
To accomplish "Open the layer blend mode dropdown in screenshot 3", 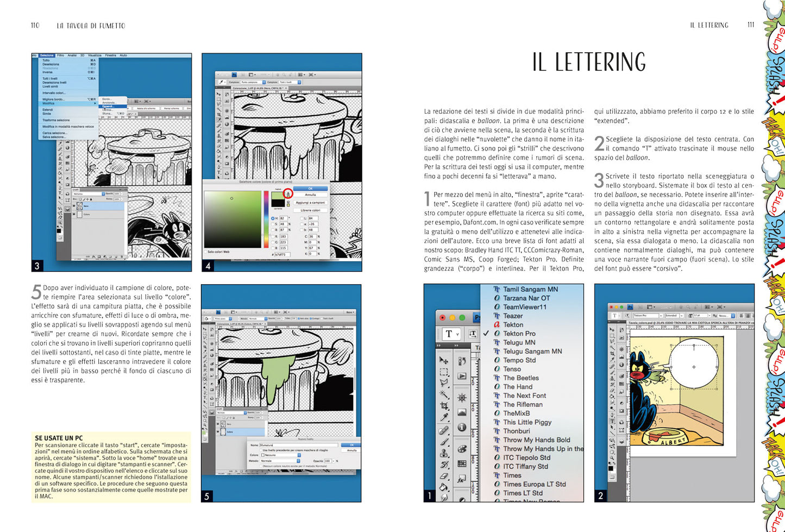I will pos(89,194).
